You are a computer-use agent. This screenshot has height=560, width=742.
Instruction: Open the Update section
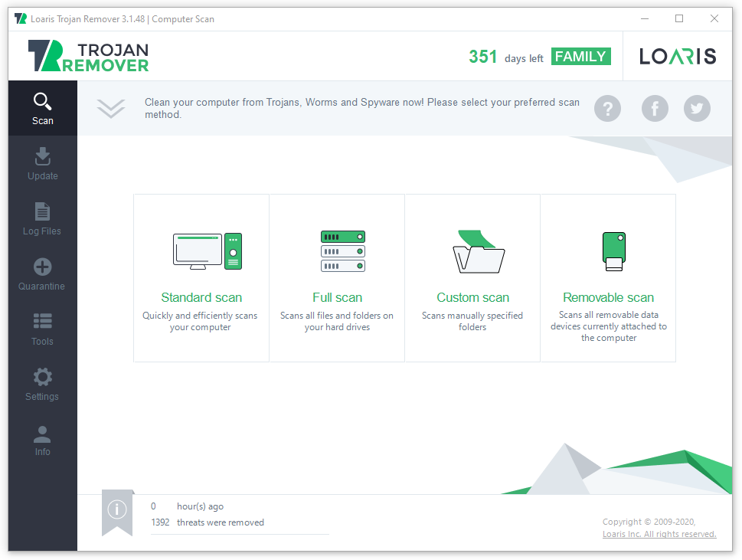tap(43, 164)
